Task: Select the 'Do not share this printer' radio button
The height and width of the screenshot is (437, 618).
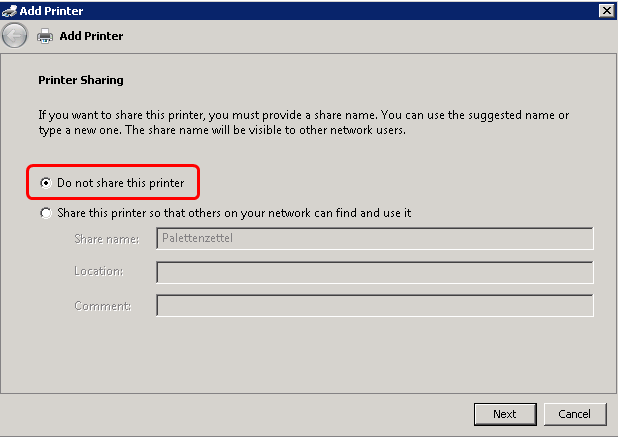Action: click(46, 183)
